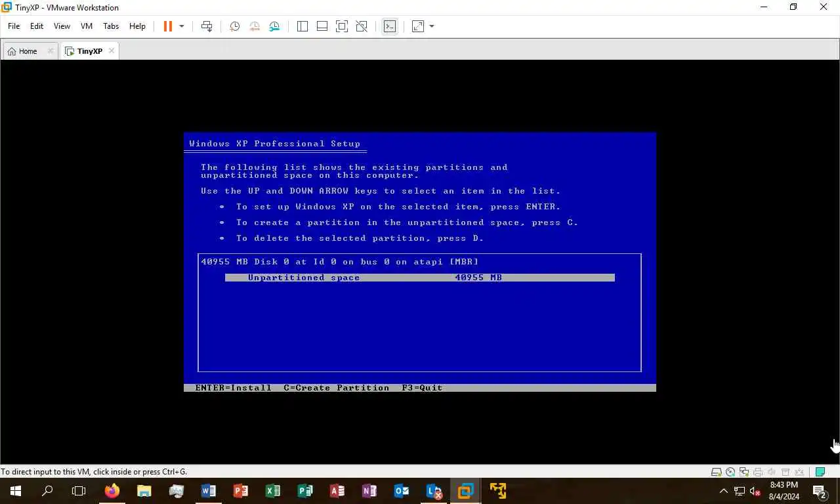Viewport: 840px width, 504px height.
Task: Open Access from the taskbar
Action: (x=337, y=491)
